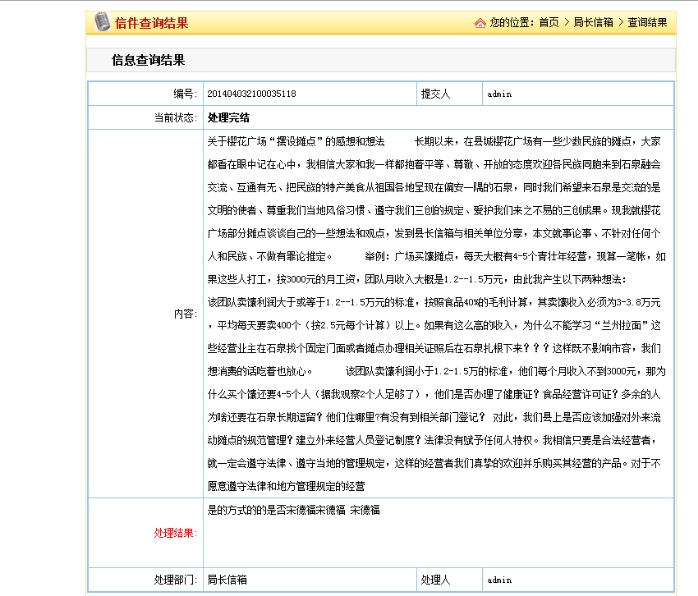Click the mail document icon beside 信件查询结果
The width and height of the screenshot is (698, 596).
[101, 22]
